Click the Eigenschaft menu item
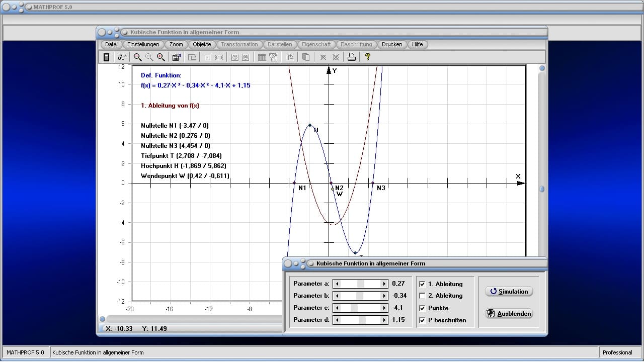Image resolution: width=644 pixels, height=362 pixels. coord(316,44)
